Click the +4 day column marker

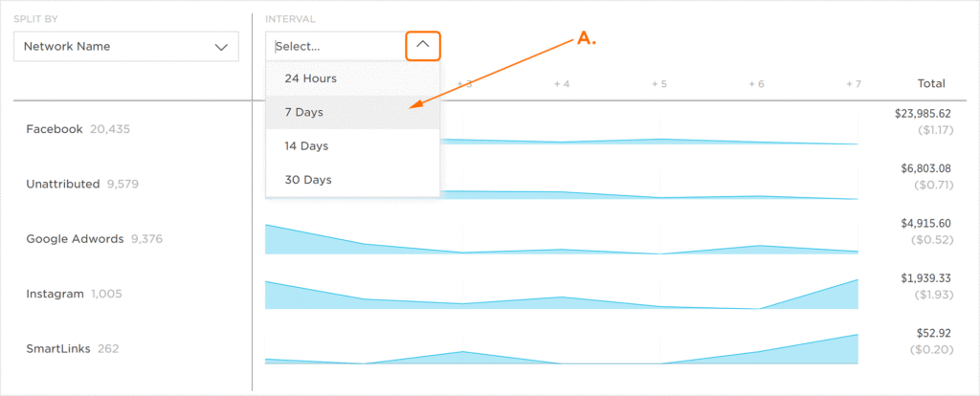(x=561, y=83)
